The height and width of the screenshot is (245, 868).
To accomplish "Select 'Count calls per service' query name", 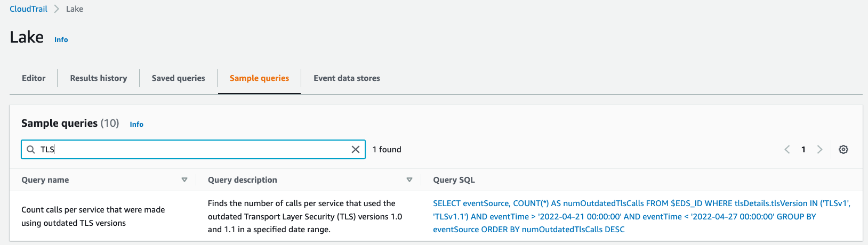I will click(x=93, y=216).
